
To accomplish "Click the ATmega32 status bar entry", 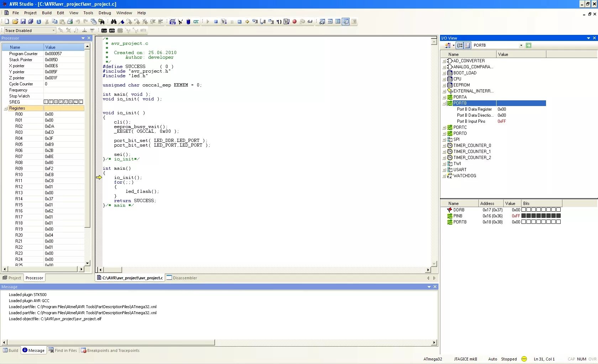I will pos(432,359).
